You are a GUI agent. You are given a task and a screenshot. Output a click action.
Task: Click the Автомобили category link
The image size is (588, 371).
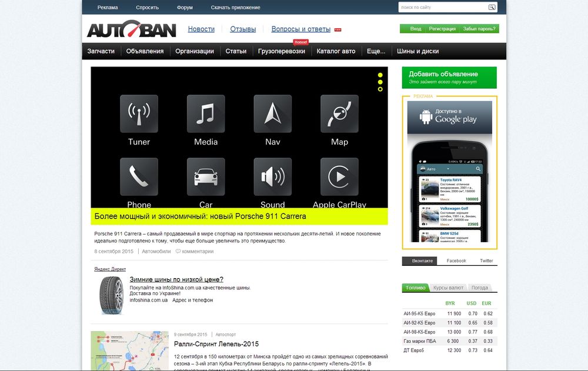(156, 251)
